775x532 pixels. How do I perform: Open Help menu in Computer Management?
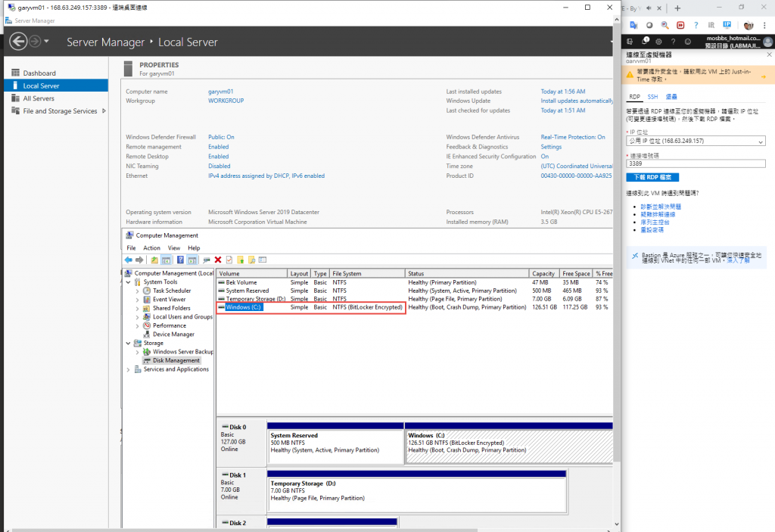click(194, 247)
